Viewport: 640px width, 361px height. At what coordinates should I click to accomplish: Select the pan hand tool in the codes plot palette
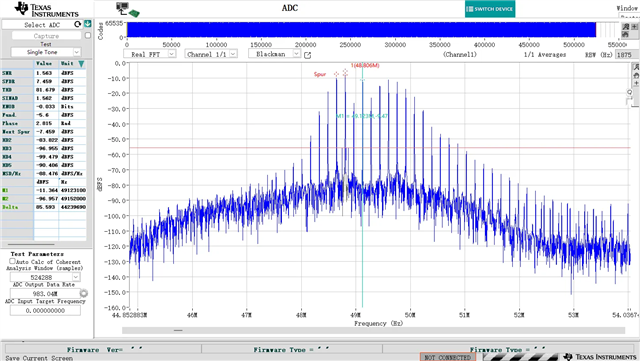point(625,34)
